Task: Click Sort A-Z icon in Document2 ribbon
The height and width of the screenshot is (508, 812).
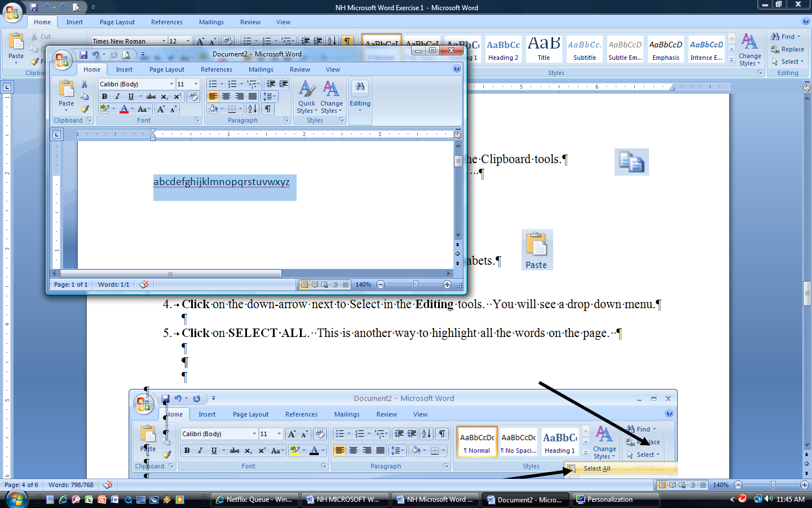Action: pos(252,109)
